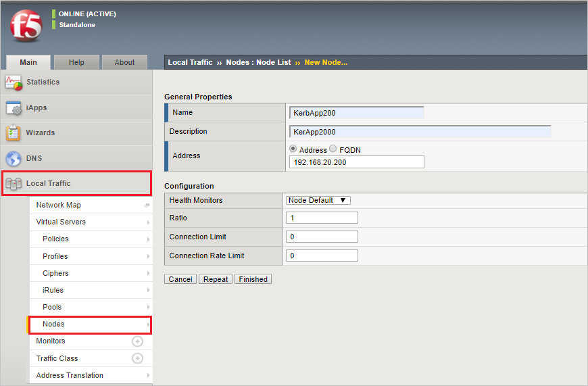Click Network Map popout icon

coord(147,206)
